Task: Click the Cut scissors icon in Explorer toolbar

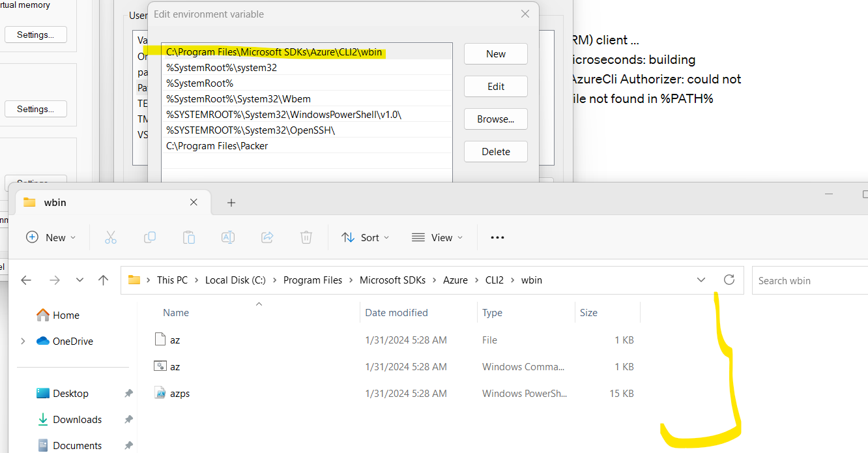Action: coord(111,238)
